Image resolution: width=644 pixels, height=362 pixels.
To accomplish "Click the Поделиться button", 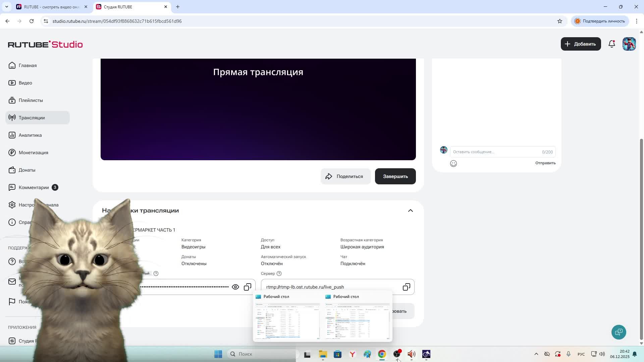I will coord(345,176).
